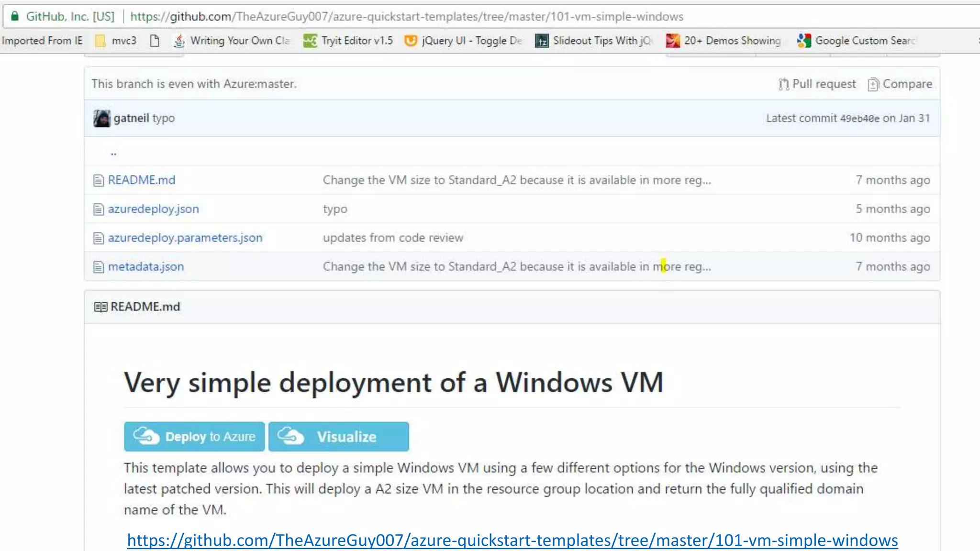Open 20+ Demos Showing bookmark

[x=724, y=41]
